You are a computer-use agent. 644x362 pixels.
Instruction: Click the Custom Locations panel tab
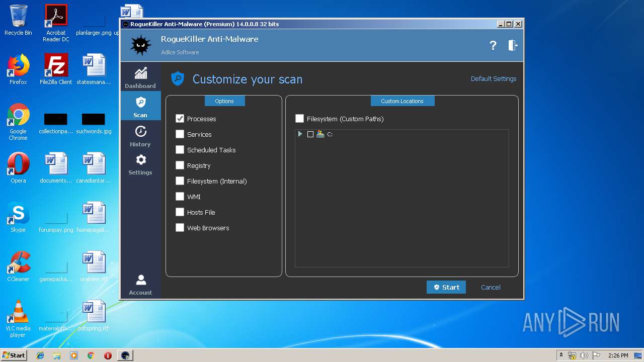click(x=402, y=101)
